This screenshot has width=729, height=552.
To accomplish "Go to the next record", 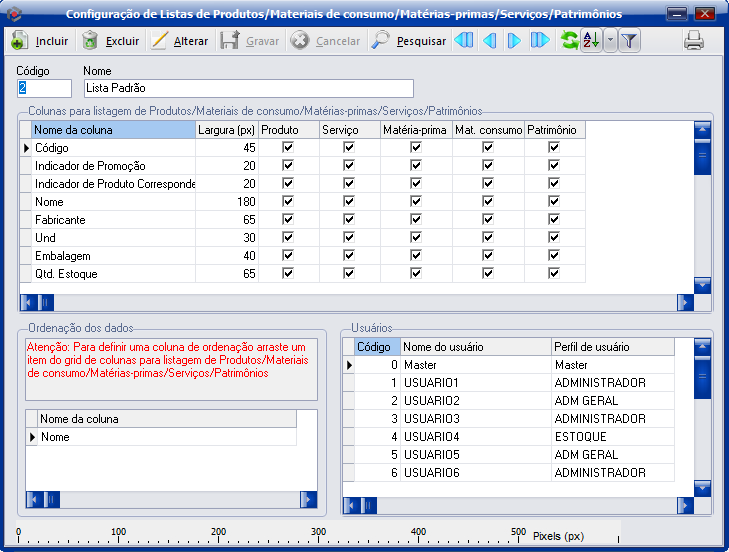I will 514,41.
